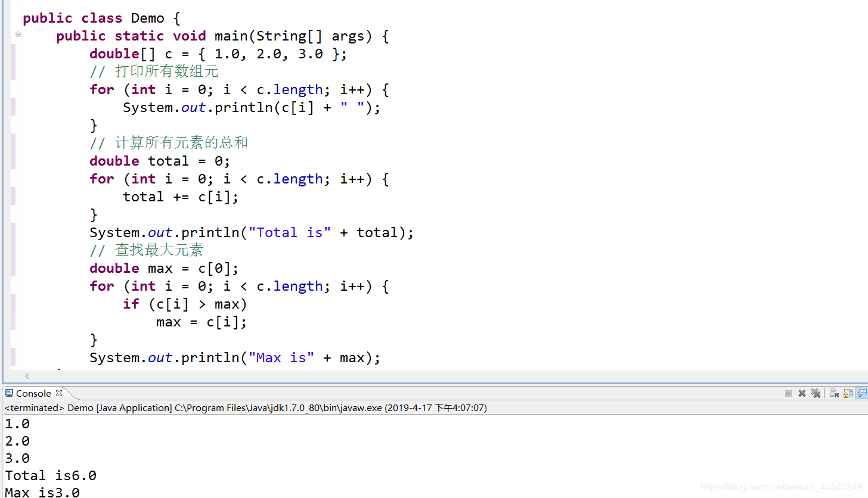This screenshot has width=868, height=498.
Task: Click the console output line '3.0'
Action: pos(17,459)
